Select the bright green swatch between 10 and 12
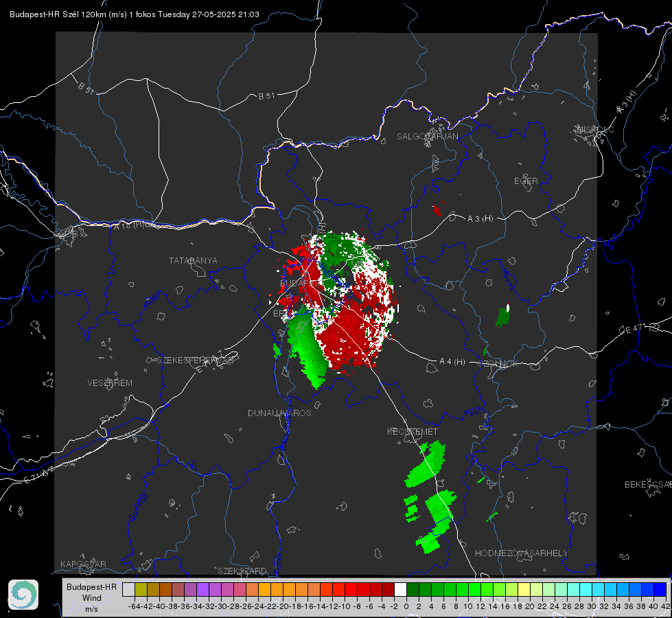This screenshot has height=618, width=672. point(474,590)
